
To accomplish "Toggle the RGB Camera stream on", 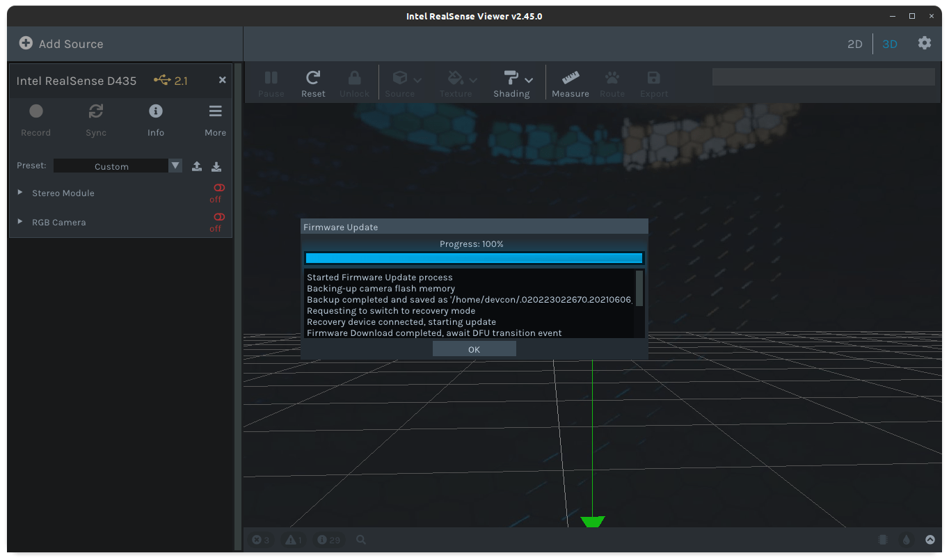I will (218, 218).
